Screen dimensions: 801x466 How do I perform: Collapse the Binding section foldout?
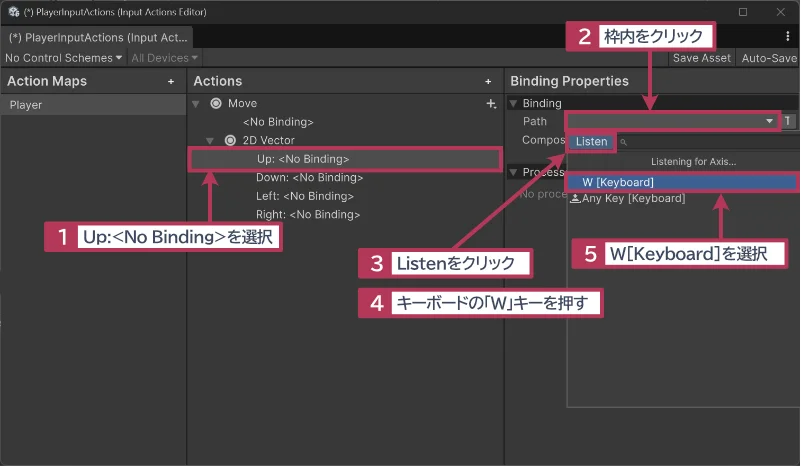click(514, 103)
